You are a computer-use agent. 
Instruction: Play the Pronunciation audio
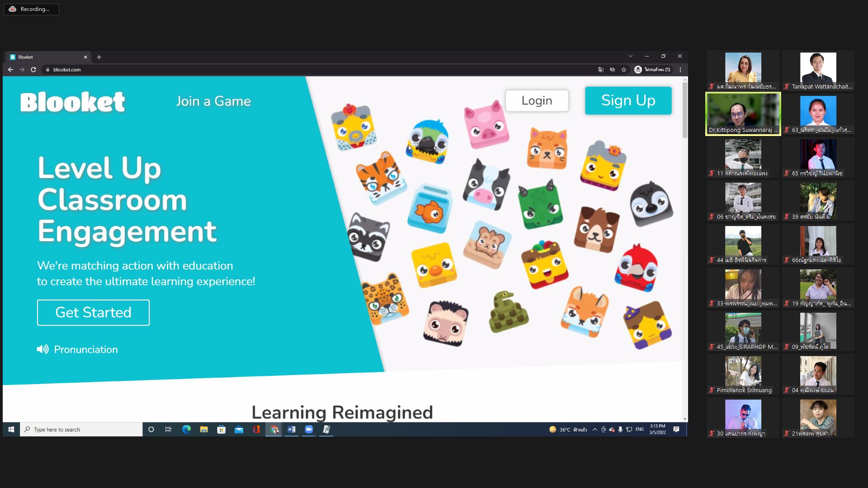click(x=77, y=349)
